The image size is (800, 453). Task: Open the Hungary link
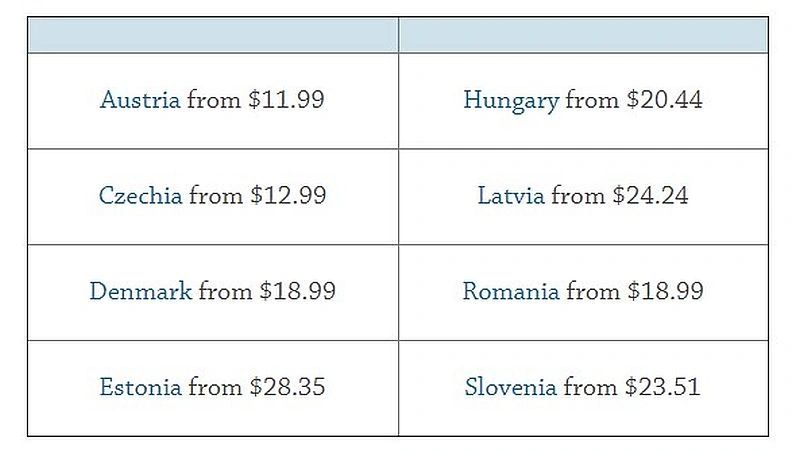coord(511,101)
